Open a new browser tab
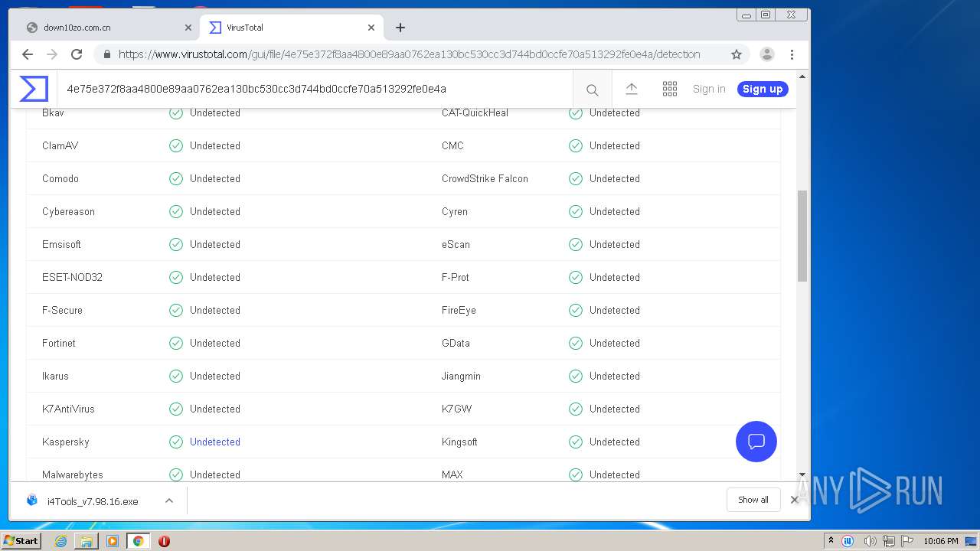The height and width of the screenshot is (551, 980). [400, 28]
